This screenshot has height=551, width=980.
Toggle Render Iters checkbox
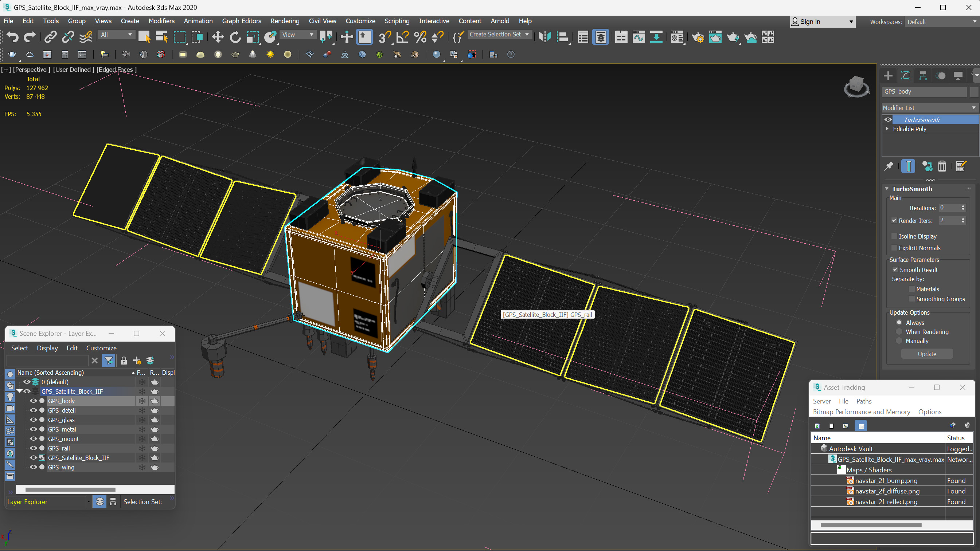(x=894, y=221)
